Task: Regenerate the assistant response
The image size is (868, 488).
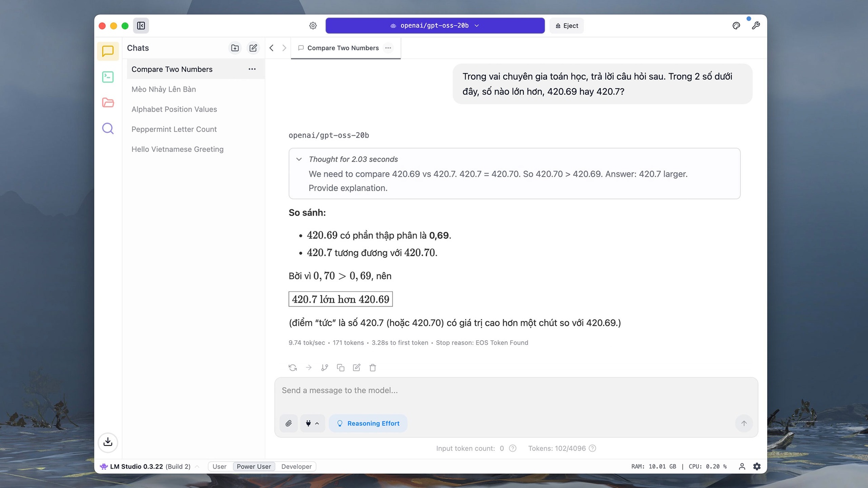Action: 292,368
